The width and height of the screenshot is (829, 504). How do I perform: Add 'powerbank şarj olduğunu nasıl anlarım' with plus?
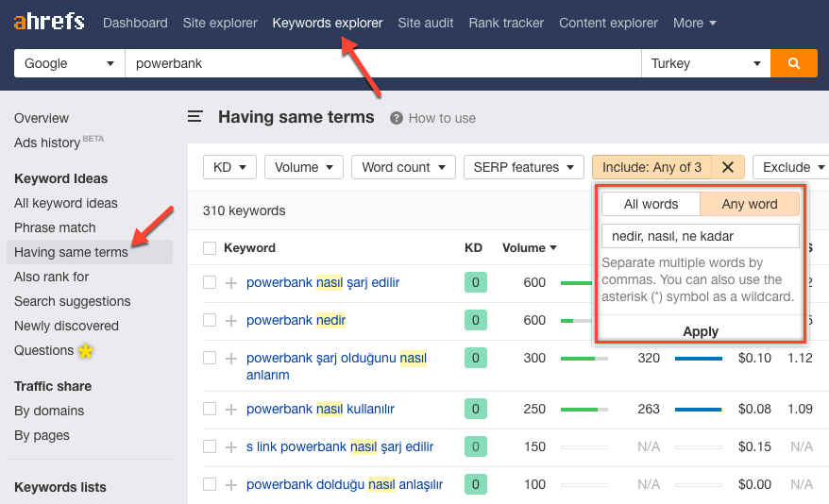coord(231,359)
